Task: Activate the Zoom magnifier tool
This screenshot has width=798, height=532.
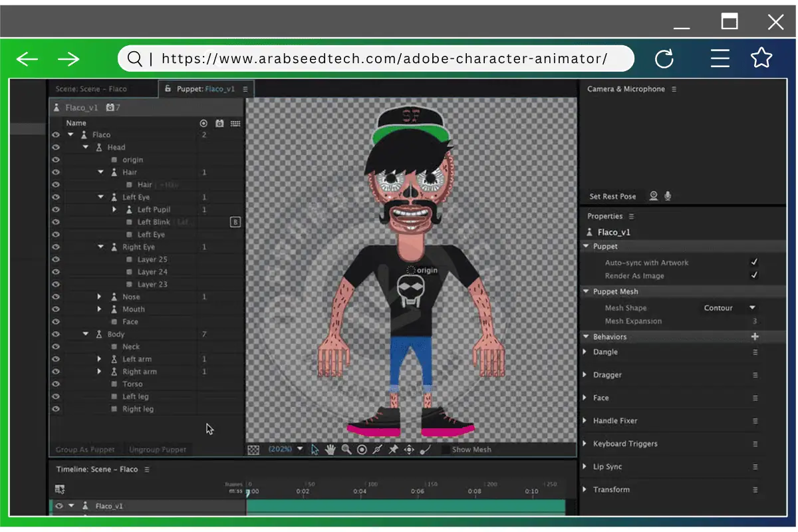Action: point(346,450)
